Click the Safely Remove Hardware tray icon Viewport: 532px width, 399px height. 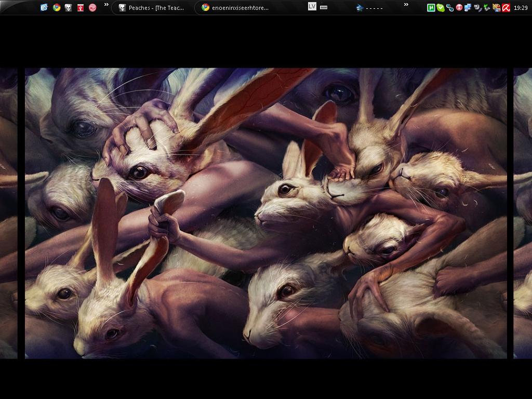click(x=487, y=8)
